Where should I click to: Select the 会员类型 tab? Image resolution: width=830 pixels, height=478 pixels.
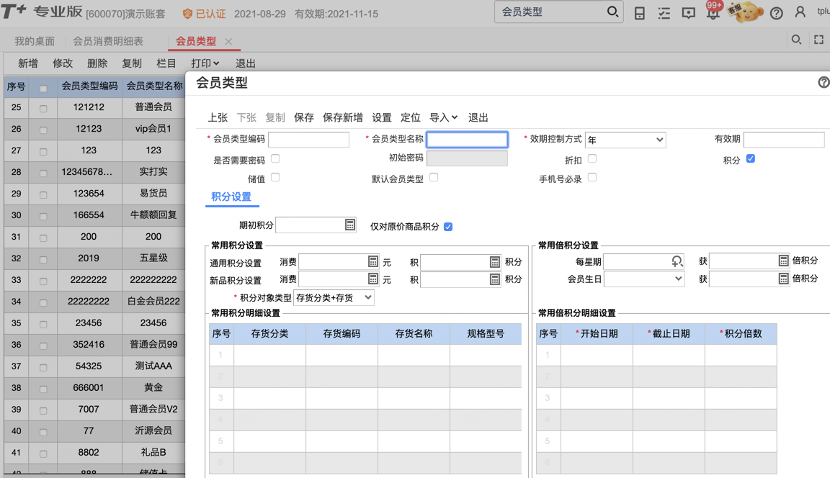coord(196,41)
